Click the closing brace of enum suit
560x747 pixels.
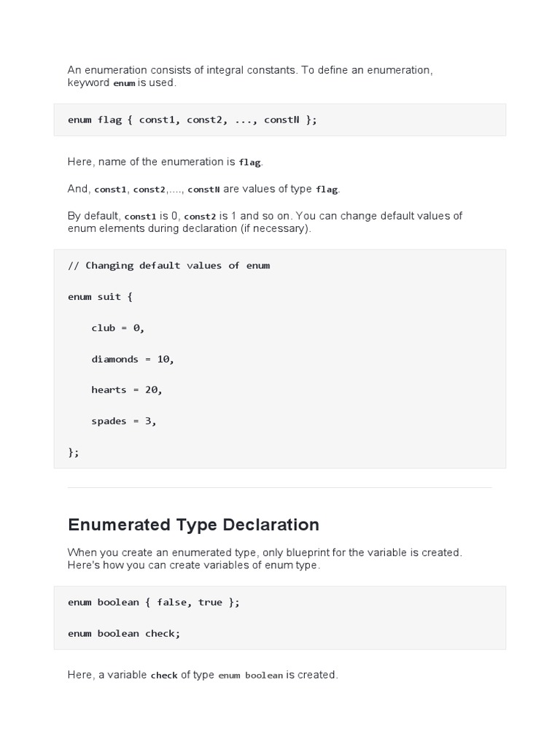coord(73,452)
